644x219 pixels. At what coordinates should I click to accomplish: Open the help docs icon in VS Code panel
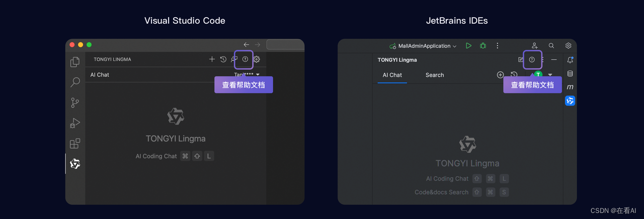[245, 59]
